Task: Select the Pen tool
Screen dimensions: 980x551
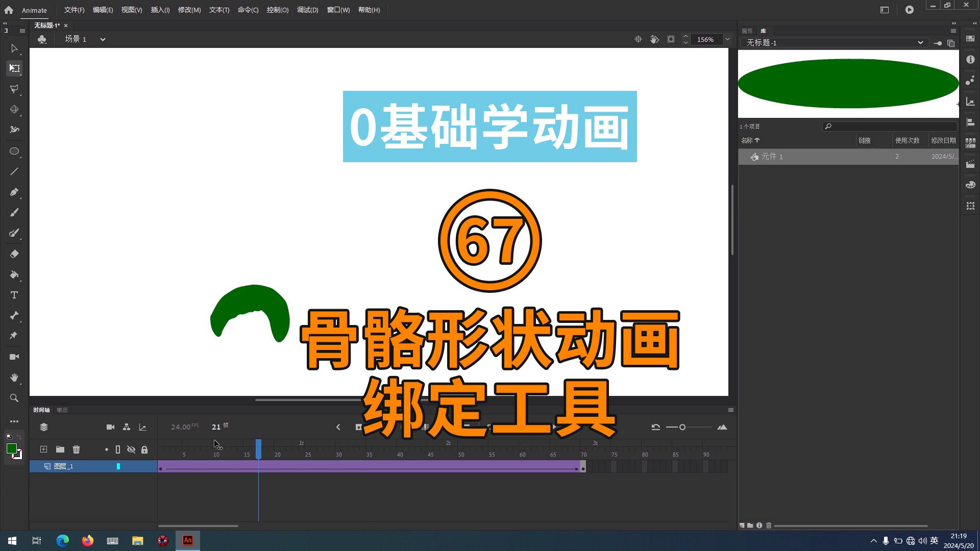Action: point(14,192)
